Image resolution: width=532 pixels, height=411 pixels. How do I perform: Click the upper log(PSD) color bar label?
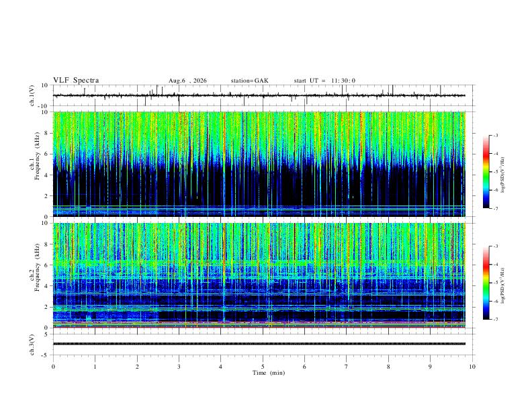click(x=502, y=175)
